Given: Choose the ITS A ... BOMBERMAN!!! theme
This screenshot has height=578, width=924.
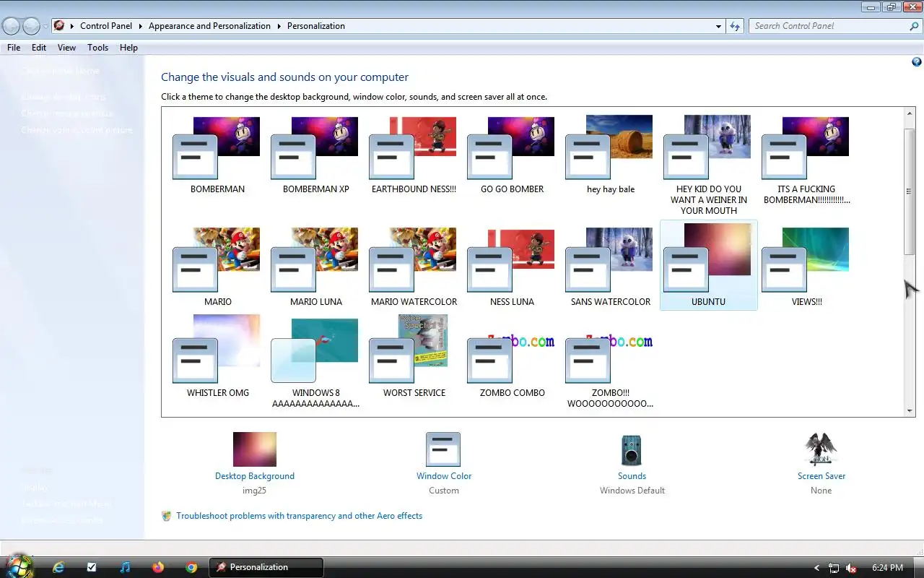Looking at the screenshot, I should point(806,160).
